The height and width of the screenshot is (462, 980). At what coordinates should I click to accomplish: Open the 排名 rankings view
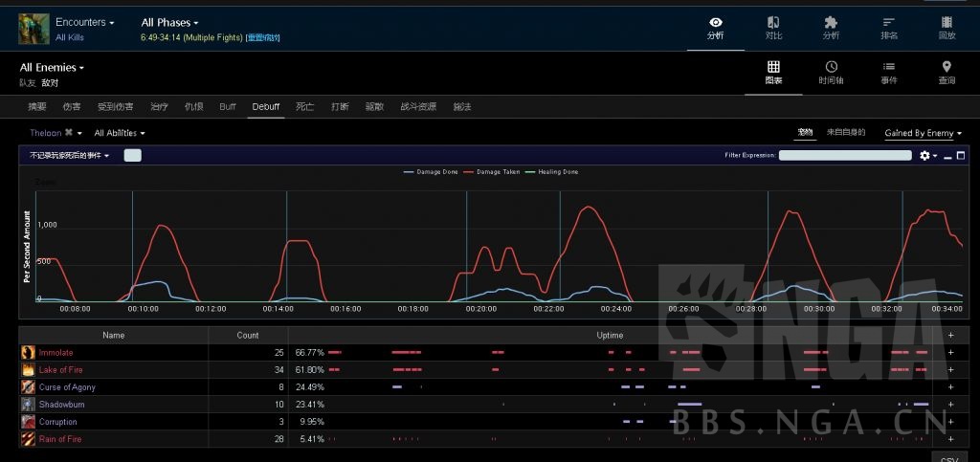[889, 27]
